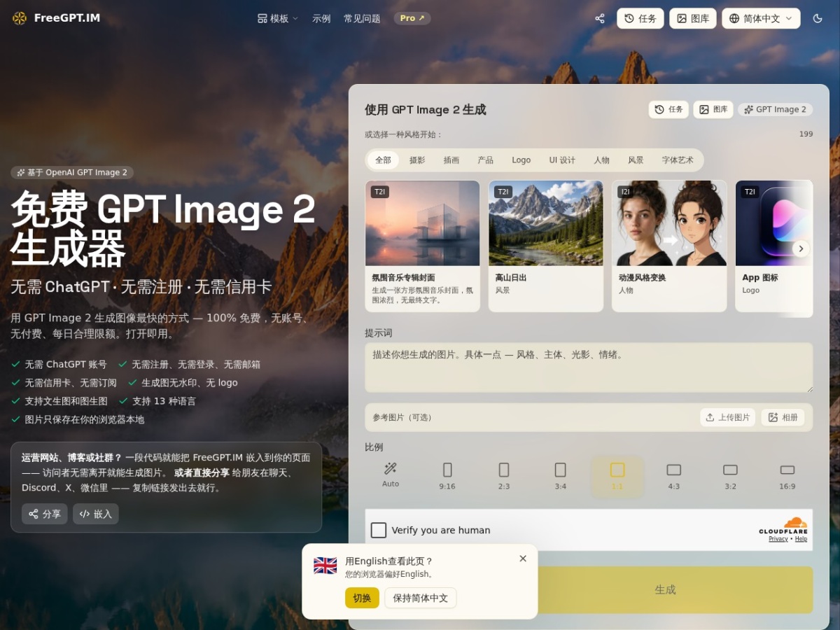Click 图片只保存在你的浏览器本地 text
840x630 pixels.
coord(85,420)
